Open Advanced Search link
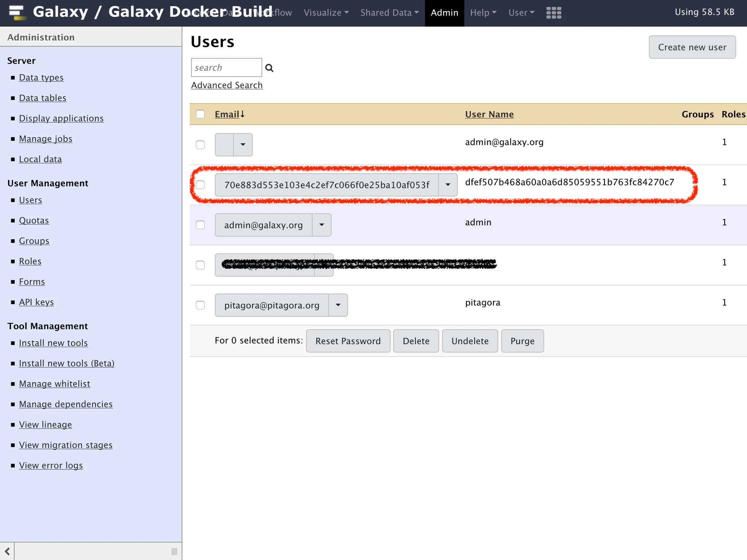 227,85
